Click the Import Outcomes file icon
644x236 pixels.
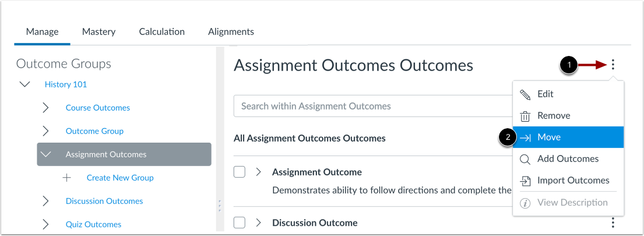pos(525,181)
